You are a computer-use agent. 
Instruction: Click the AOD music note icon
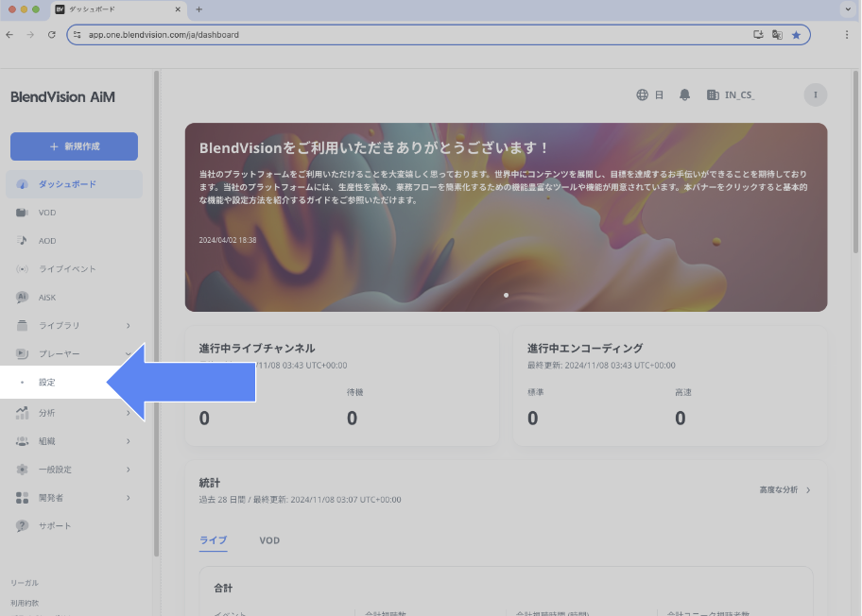point(22,241)
